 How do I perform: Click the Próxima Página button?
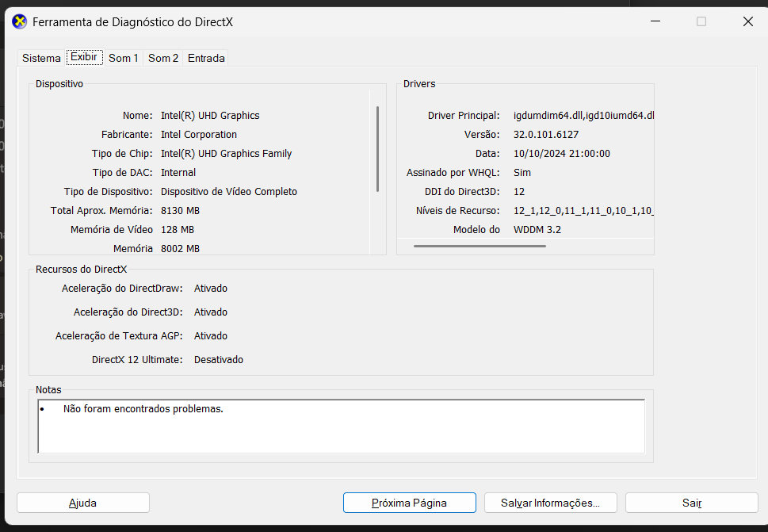[410, 503]
